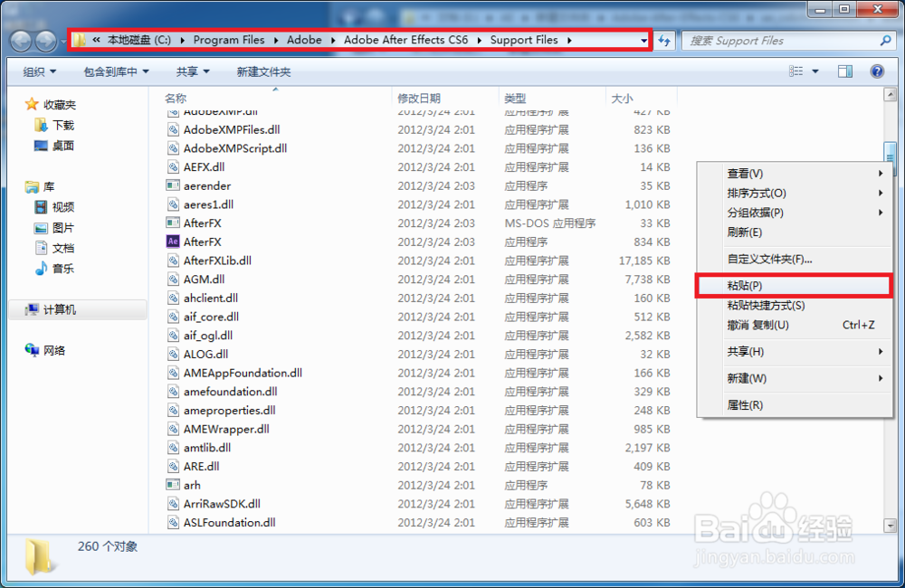Select the AfterFX MS-DOS application icon
Viewport: 905px width, 588px height.
point(173,223)
